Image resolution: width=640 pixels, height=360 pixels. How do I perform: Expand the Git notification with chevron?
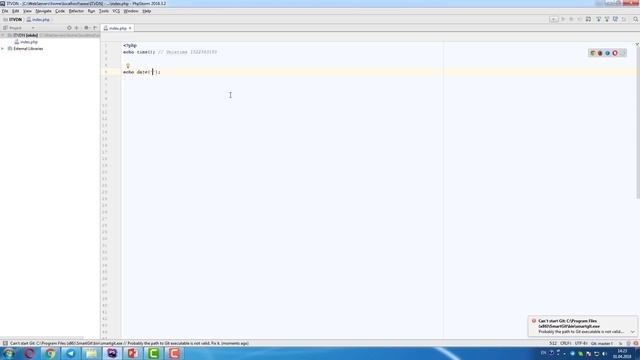point(633,332)
